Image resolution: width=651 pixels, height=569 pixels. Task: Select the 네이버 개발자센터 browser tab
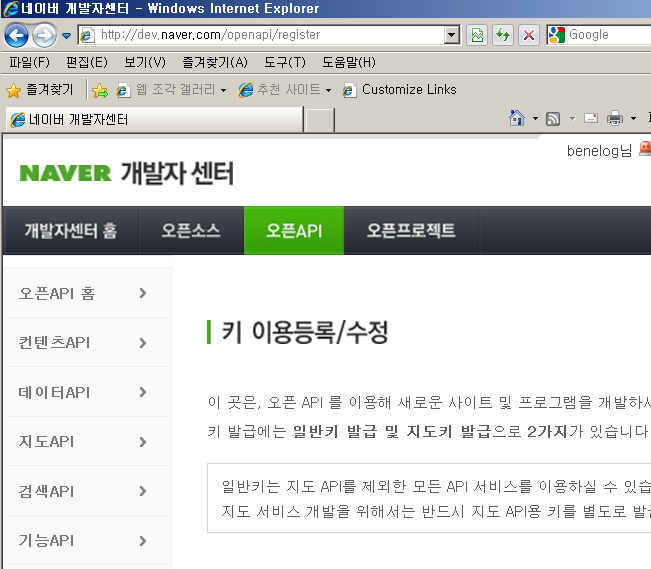click(x=154, y=120)
